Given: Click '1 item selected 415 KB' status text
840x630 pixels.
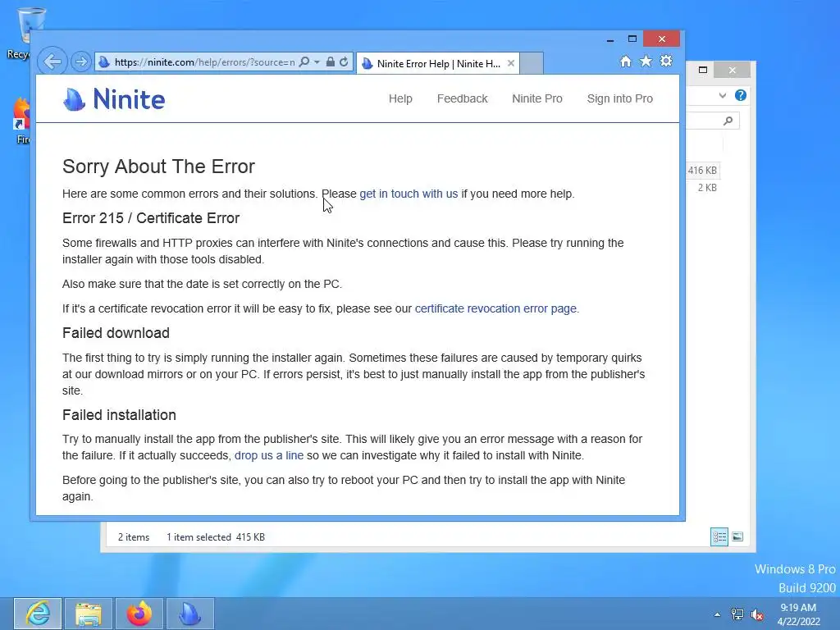Looking at the screenshot, I should 216,537.
